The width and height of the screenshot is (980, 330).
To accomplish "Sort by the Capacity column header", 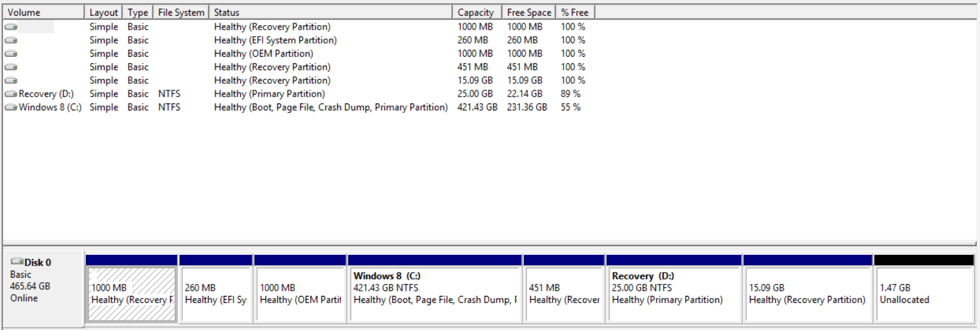I will (x=478, y=12).
